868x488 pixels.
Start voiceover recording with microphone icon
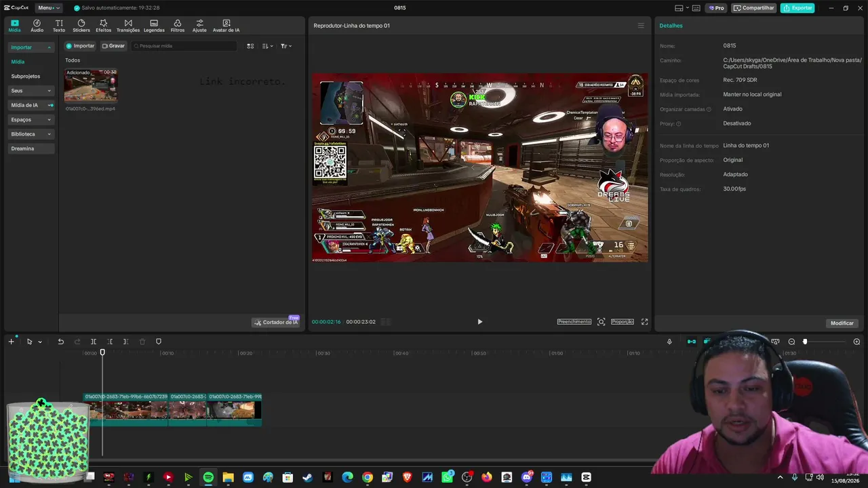(x=669, y=342)
